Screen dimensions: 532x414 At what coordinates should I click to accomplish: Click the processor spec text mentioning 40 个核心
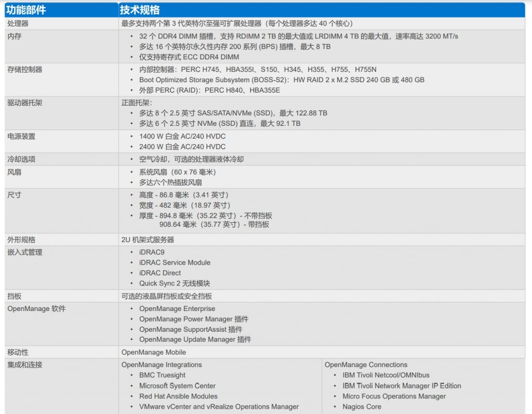[237, 23]
